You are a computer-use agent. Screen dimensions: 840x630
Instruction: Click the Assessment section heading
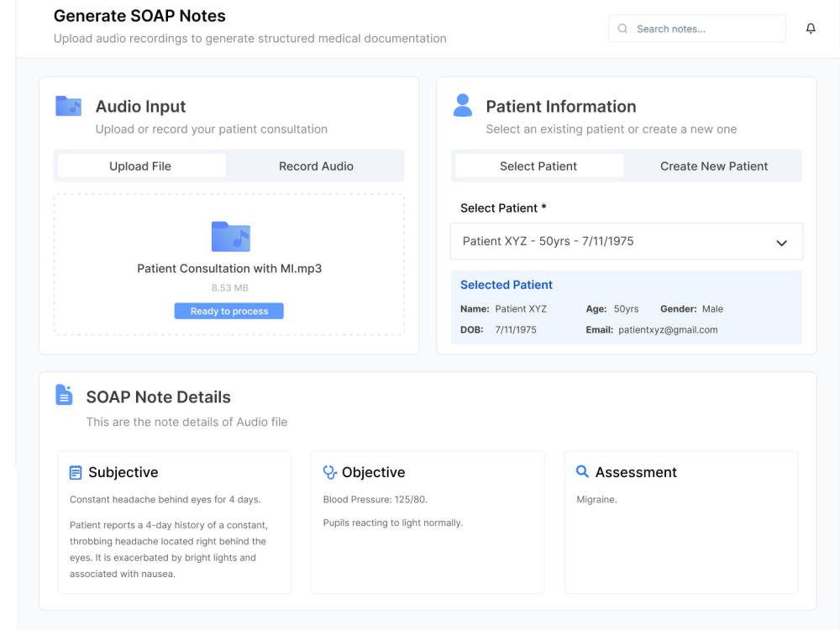click(x=636, y=472)
